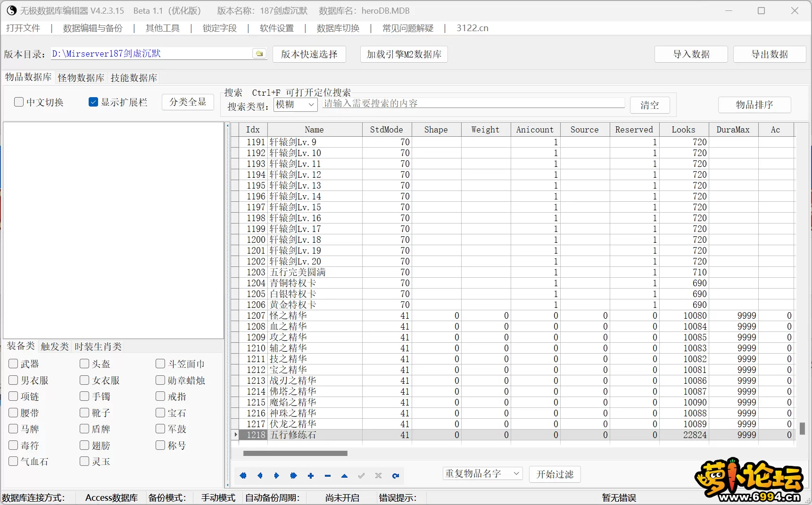Image resolution: width=812 pixels, height=505 pixels.
Task: Insert new record with plus icon
Action: pyautogui.click(x=311, y=476)
